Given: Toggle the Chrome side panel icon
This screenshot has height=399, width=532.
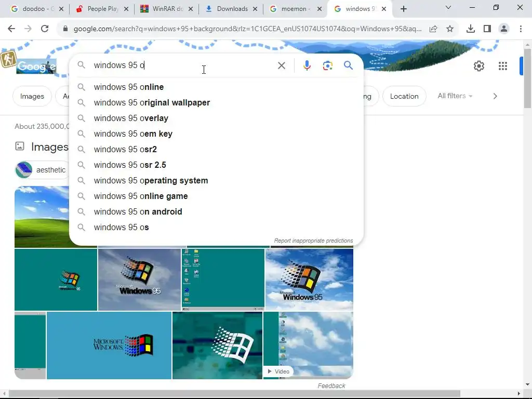Looking at the screenshot, I should point(487,29).
